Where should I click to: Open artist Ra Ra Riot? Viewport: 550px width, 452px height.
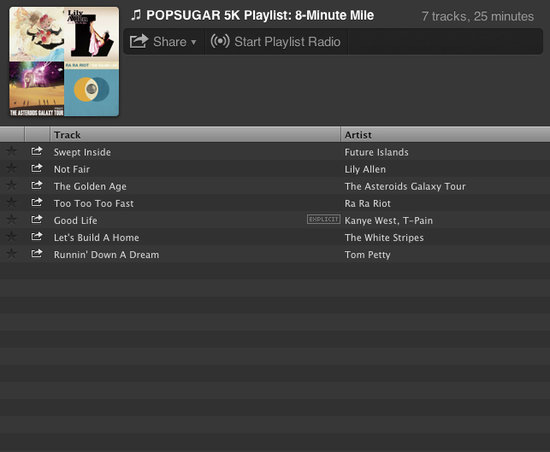368,204
